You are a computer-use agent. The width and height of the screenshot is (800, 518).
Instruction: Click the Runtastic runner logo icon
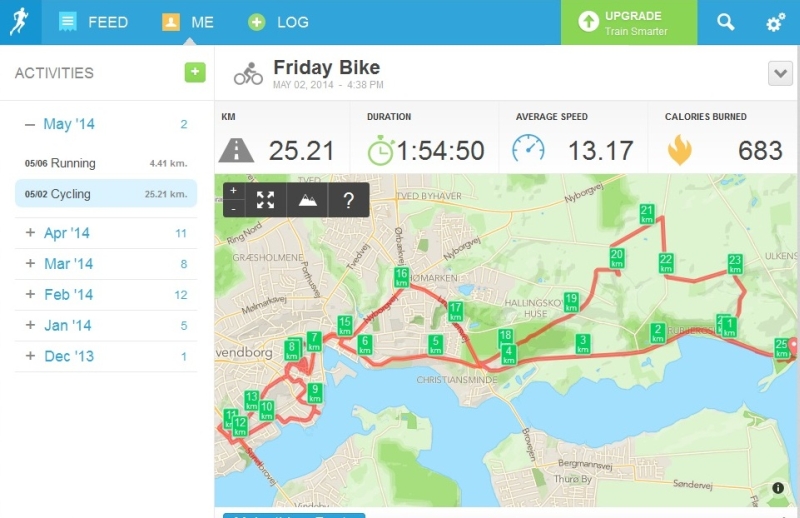pos(20,21)
